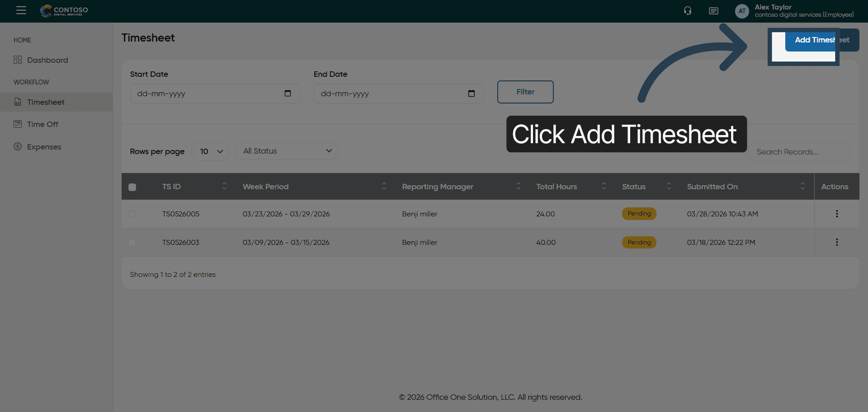Open Time Off in sidebar
The image size is (868, 412).
point(42,124)
